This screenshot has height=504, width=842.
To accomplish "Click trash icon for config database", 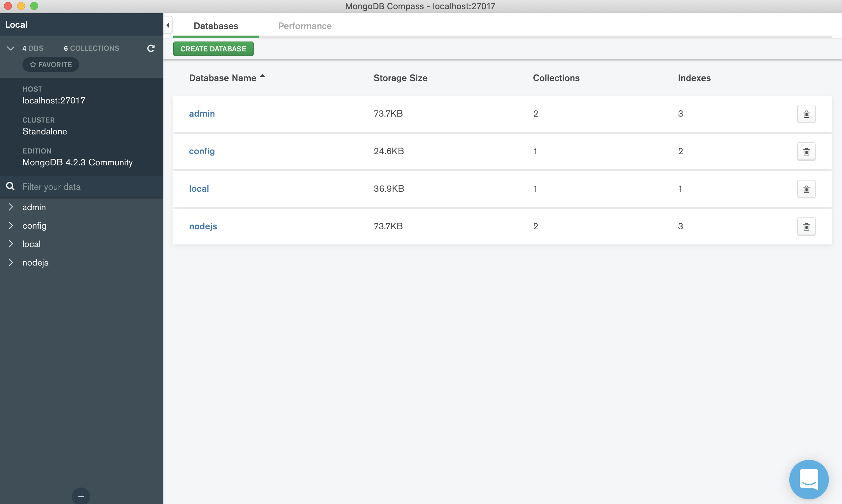I will (x=806, y=152).
